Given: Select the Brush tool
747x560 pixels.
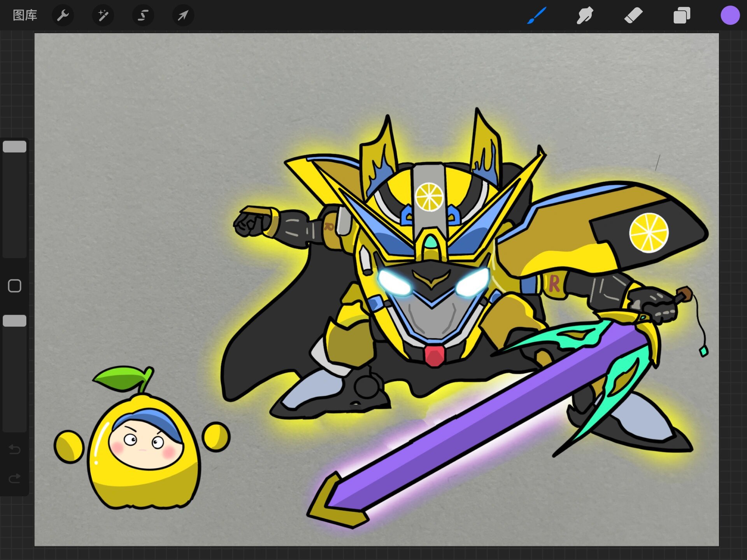Looking at the screenshot, I should 537,16.
